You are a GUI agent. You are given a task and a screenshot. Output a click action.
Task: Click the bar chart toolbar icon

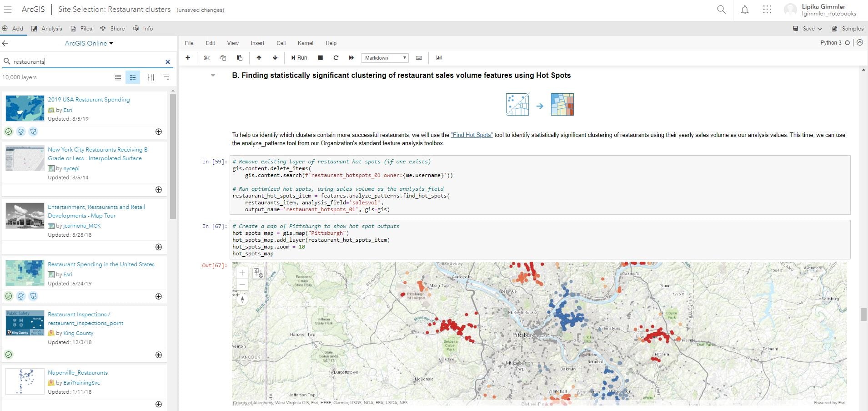439,58
